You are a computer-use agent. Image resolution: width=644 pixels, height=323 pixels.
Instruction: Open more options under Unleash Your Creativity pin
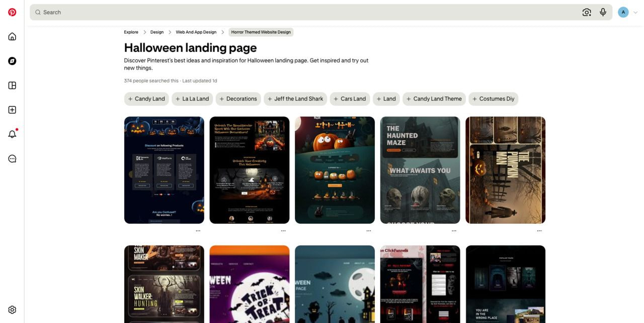[283, 231]
